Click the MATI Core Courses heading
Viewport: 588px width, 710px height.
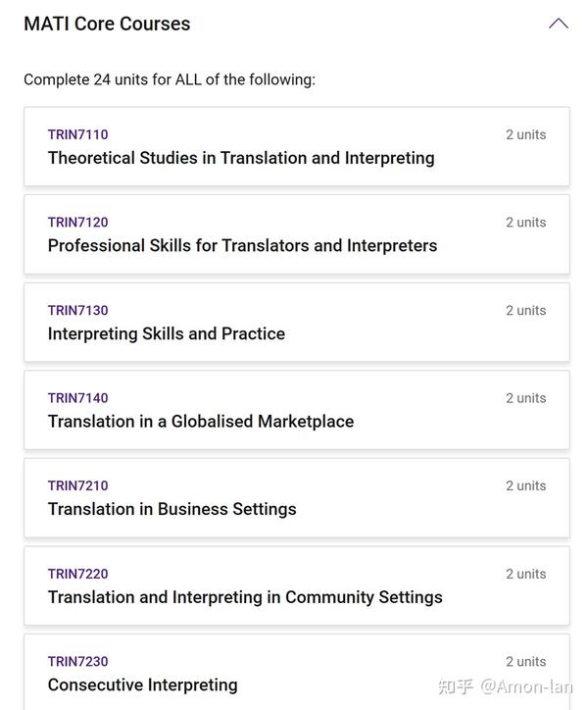107,24
